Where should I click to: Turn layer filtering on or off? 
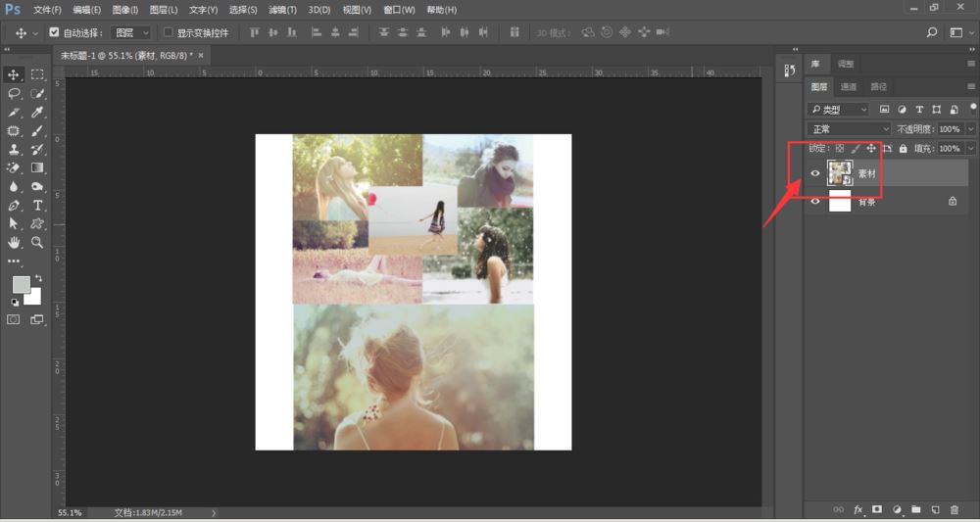pyautogui.click(x=973, y=108)
